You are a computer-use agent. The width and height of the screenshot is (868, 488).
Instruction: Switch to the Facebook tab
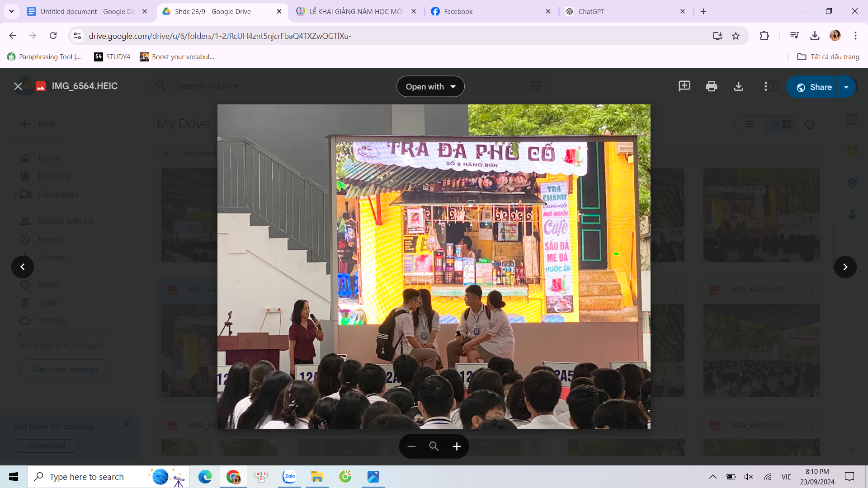488,12
